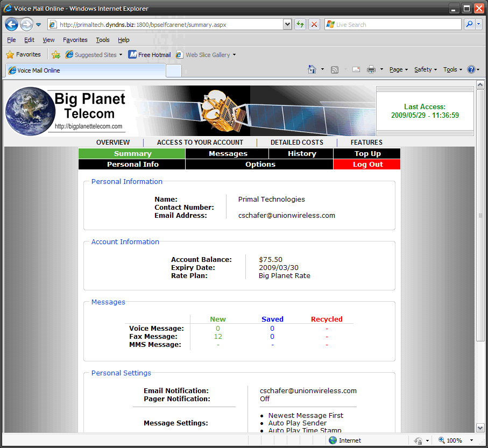
Task: Open the Free Hotmail favorites link
Action: (x=150, y=55)
